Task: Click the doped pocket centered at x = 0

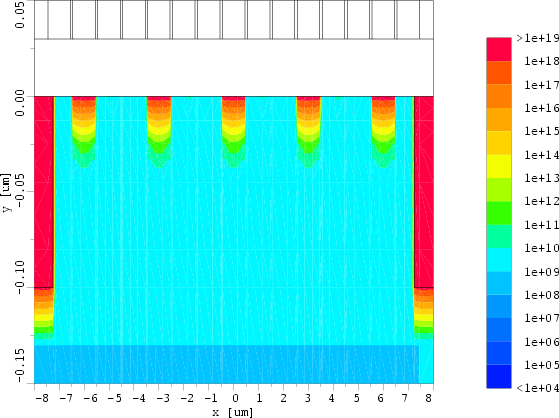Action: 234,132
